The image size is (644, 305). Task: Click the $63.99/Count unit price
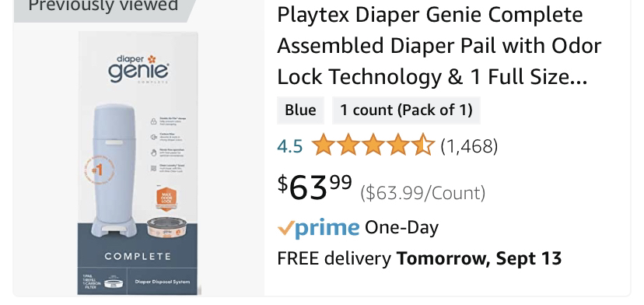[x=423, y=193]
